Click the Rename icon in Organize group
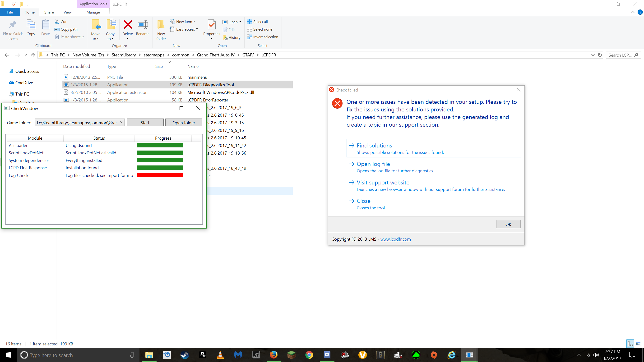 point(143,25)
